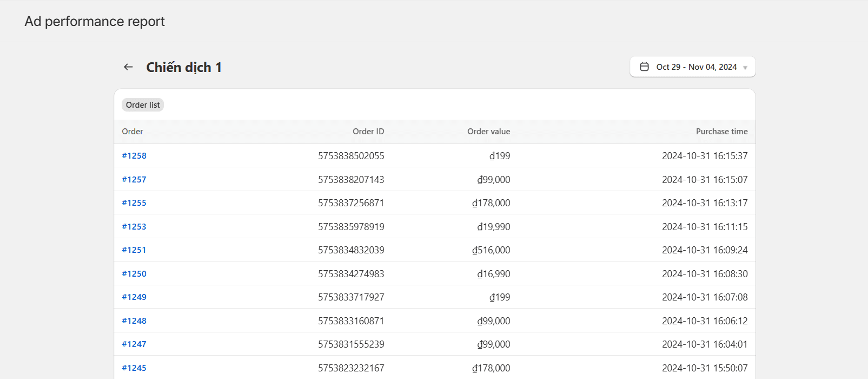The image size is (868, 379).
Task: Open the Oct 29 - Nov 04 date range
Action: 696,67
